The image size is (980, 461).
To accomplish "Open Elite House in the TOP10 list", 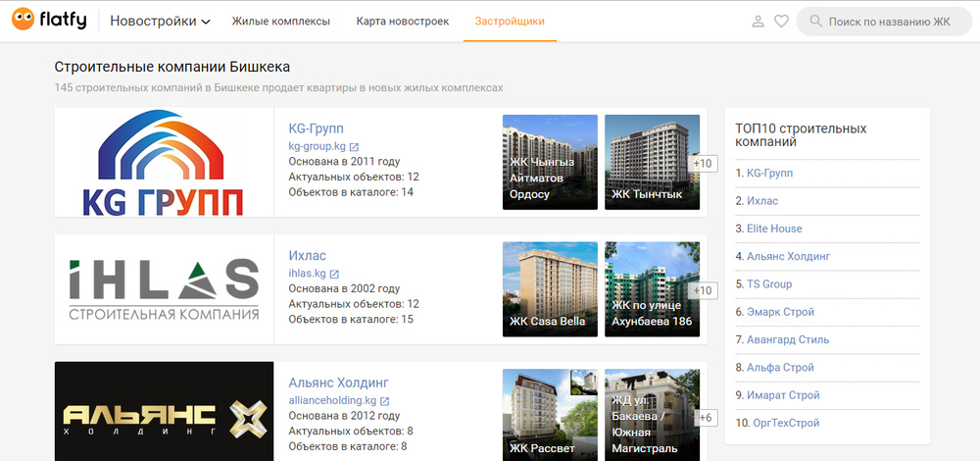I will [773, 229].
